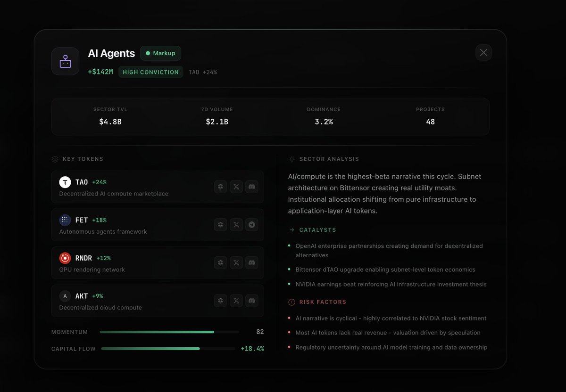
Task: Select the AKT token row
Action: (158, 301)
